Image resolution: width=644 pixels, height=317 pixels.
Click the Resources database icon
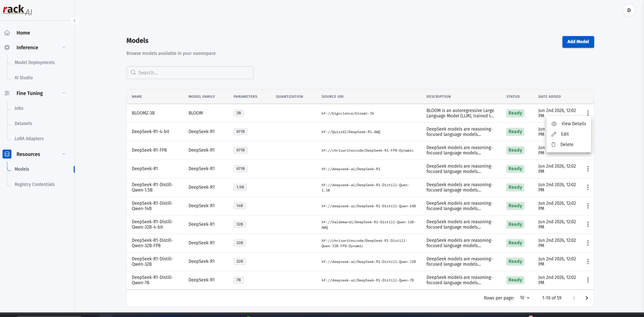tap(7, 154)
